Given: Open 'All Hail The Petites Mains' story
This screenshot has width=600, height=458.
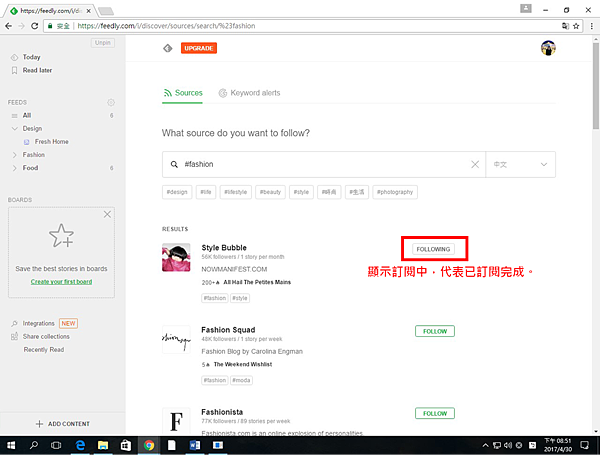Looking at the screenshot, I should point(257,282).
